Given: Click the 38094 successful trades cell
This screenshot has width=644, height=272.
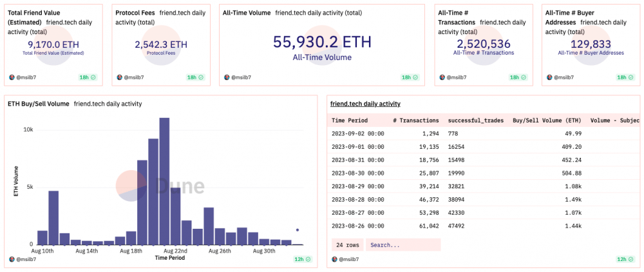Looking at the screenshot, I should click(457, 199).
